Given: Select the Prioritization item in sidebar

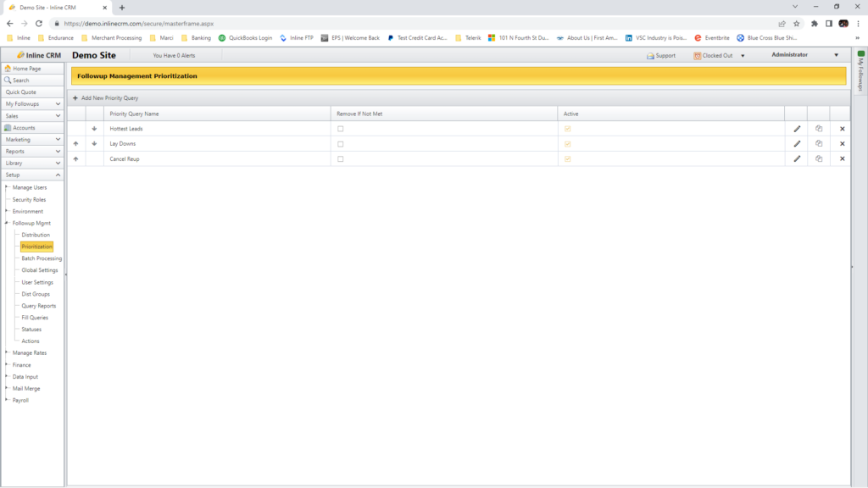Looking at the screenshot, I should pos(38,246).
